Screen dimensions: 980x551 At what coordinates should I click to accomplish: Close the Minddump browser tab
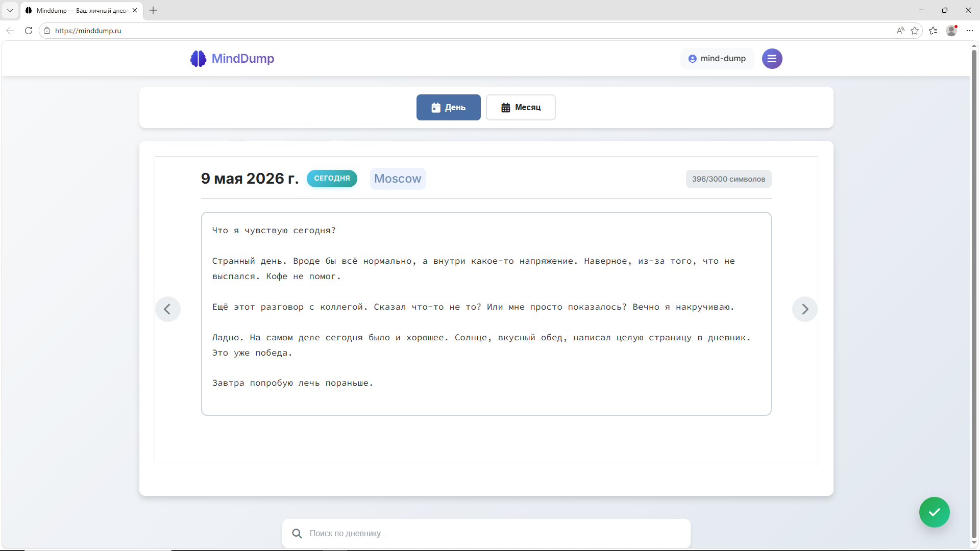click(135, 10)
